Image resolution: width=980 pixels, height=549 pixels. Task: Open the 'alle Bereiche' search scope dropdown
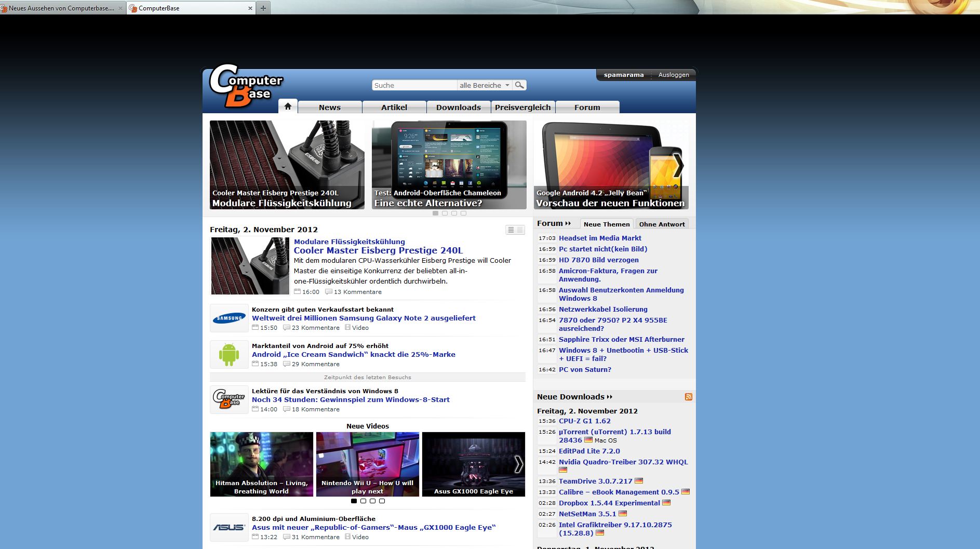coord(485,85)
